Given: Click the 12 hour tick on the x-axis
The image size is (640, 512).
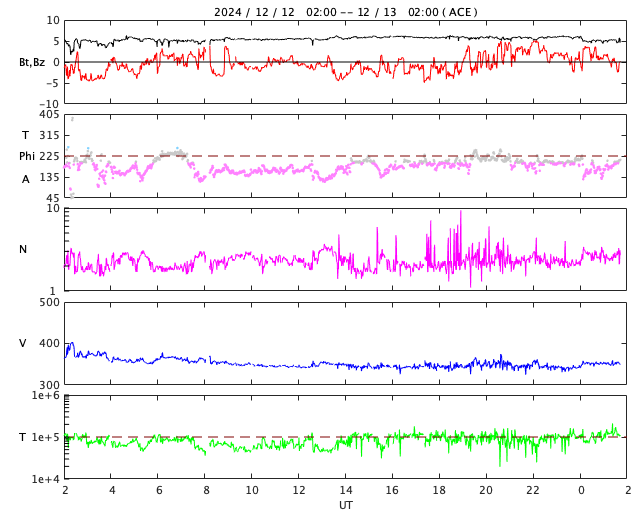Looking at the screenshot, I should pos(299,491).
